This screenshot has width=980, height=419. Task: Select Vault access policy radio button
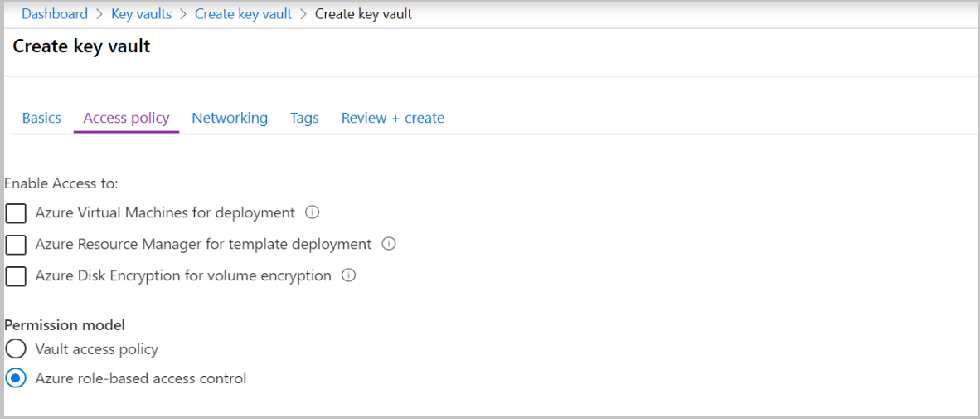[16, 348]
